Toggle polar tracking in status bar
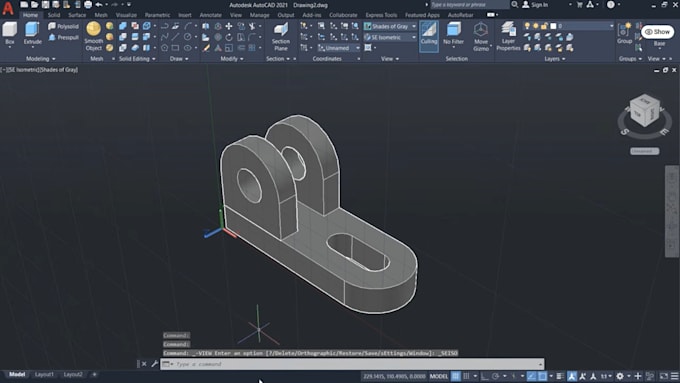680x383 pixels. (495, 376)
